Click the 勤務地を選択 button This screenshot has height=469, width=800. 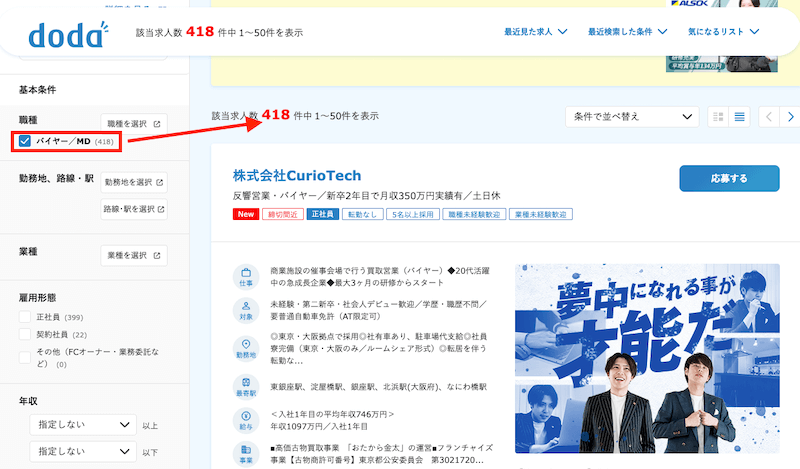coord(134,182)
